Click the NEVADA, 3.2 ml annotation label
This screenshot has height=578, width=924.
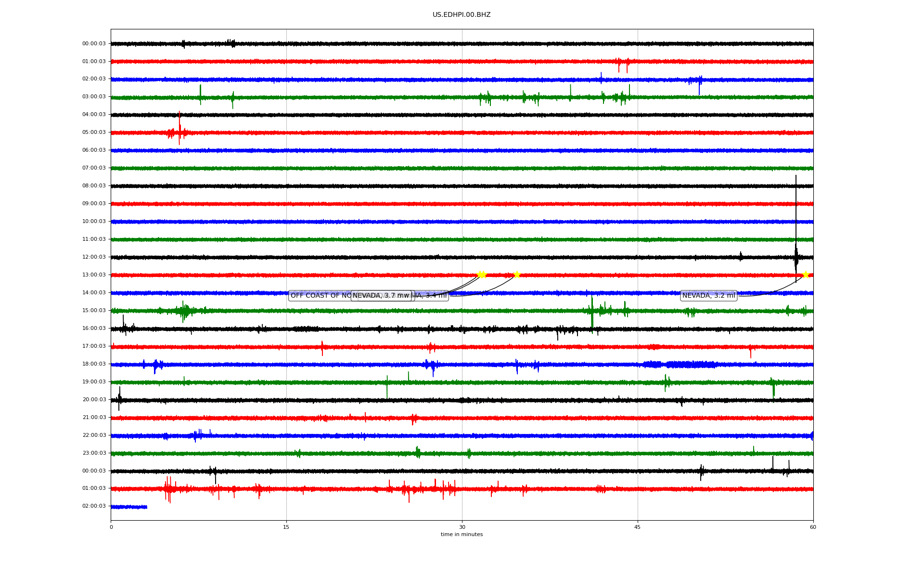point(708,296)
